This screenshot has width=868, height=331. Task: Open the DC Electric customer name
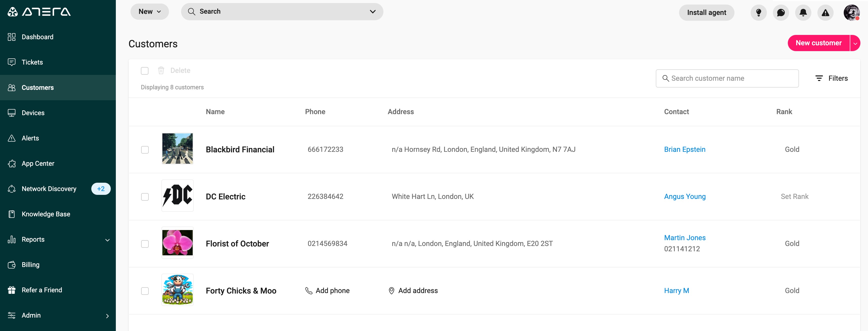click(225, 197)
